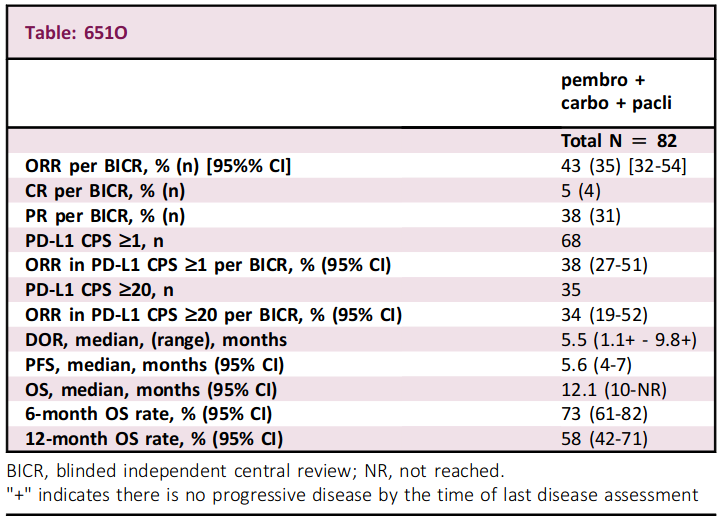Click the Table: 651O title
The width and height of the screenshot is (726, 523).
[76, 33]
